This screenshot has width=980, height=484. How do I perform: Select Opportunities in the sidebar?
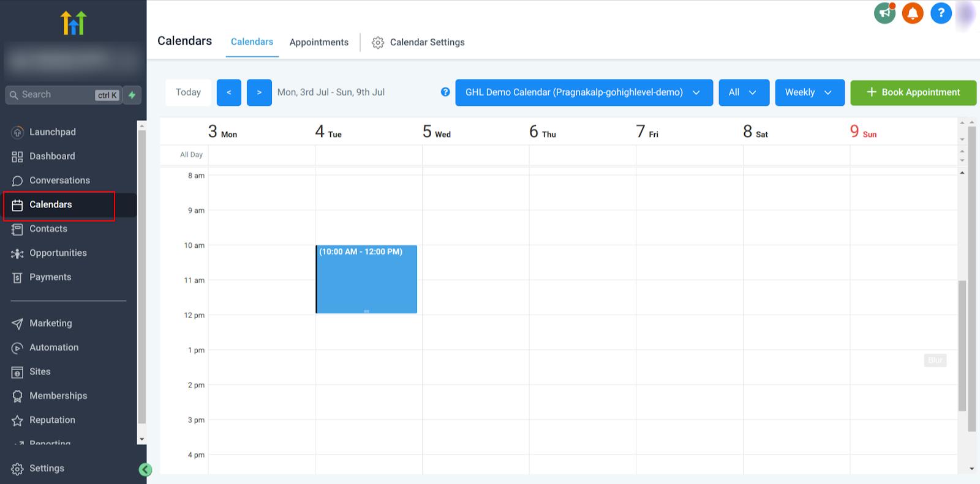click(x=58, y=253)
